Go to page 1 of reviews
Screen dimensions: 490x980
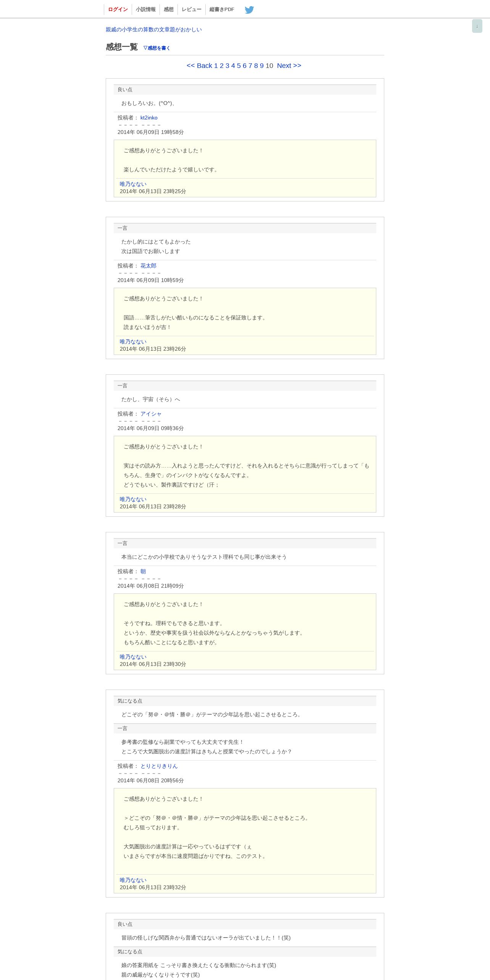216,66
